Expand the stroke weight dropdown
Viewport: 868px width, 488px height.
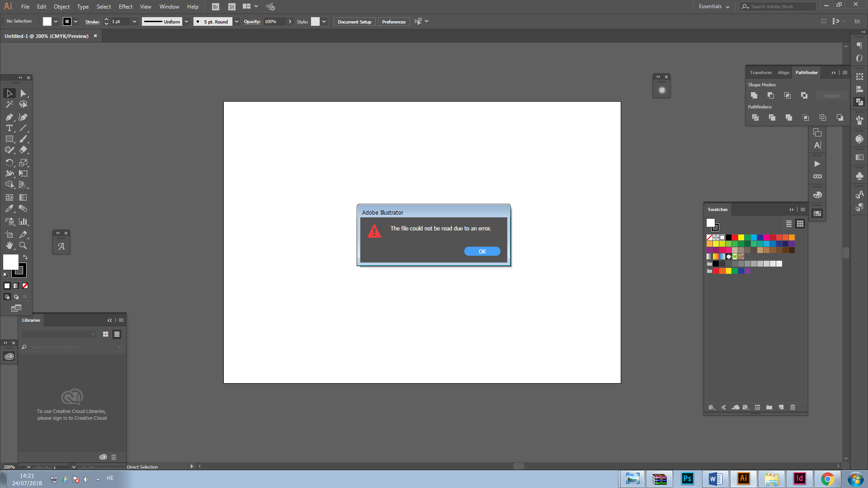pyautogui.click(x=134, y=22)
